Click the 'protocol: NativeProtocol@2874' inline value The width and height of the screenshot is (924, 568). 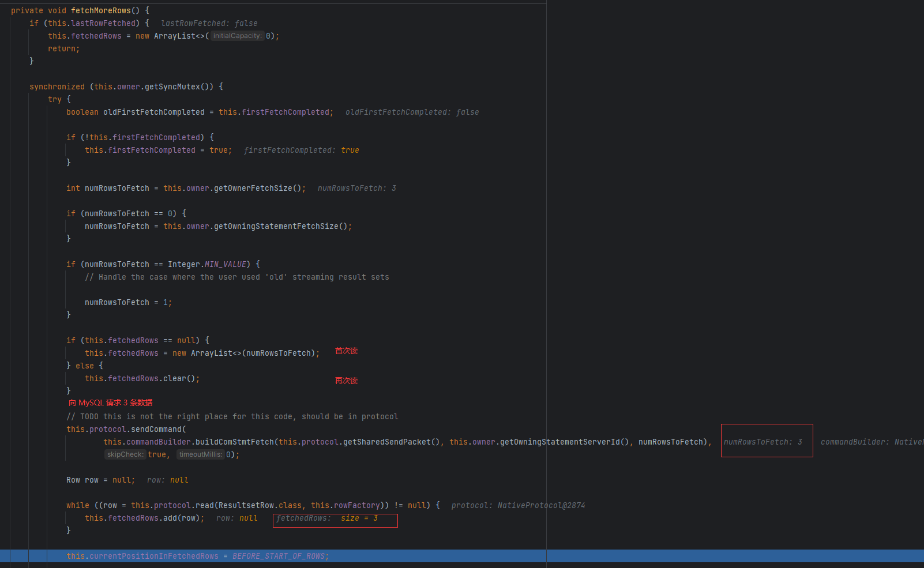point(519,505)
